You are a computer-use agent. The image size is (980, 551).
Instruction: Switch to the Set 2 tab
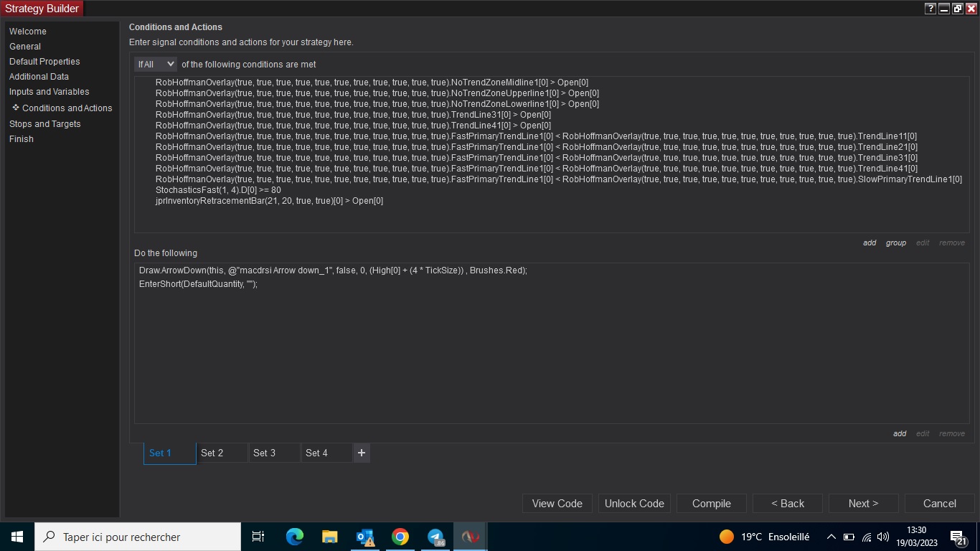[222, 453]
